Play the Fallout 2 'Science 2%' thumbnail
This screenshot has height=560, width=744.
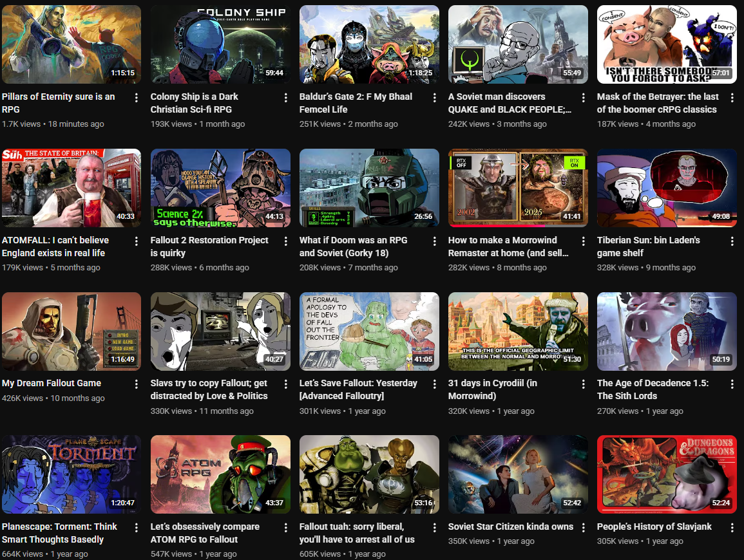[220, 188]
